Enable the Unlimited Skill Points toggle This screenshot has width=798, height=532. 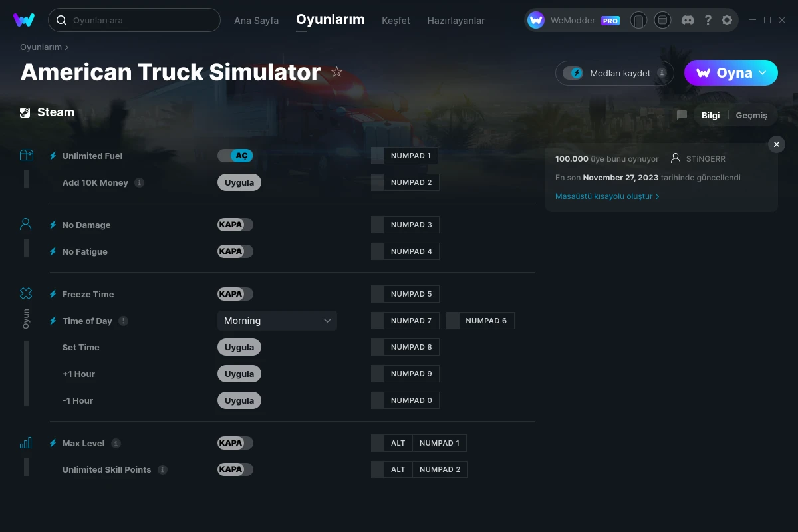235,469
